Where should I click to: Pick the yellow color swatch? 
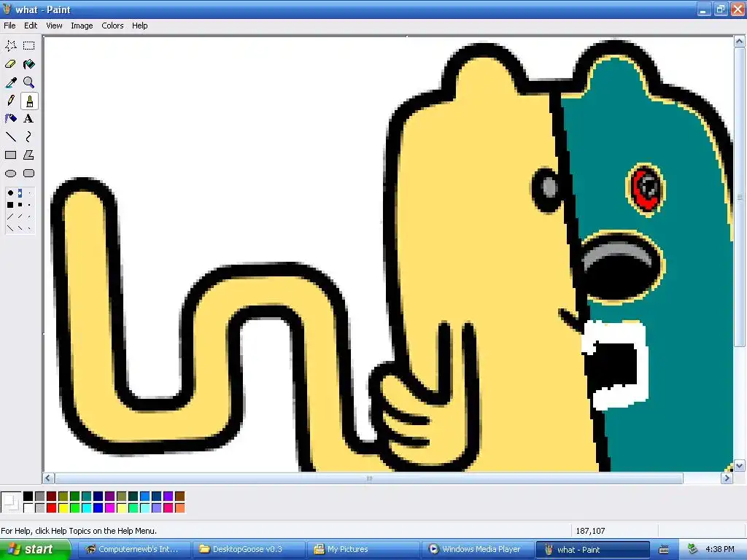(63, 508)
